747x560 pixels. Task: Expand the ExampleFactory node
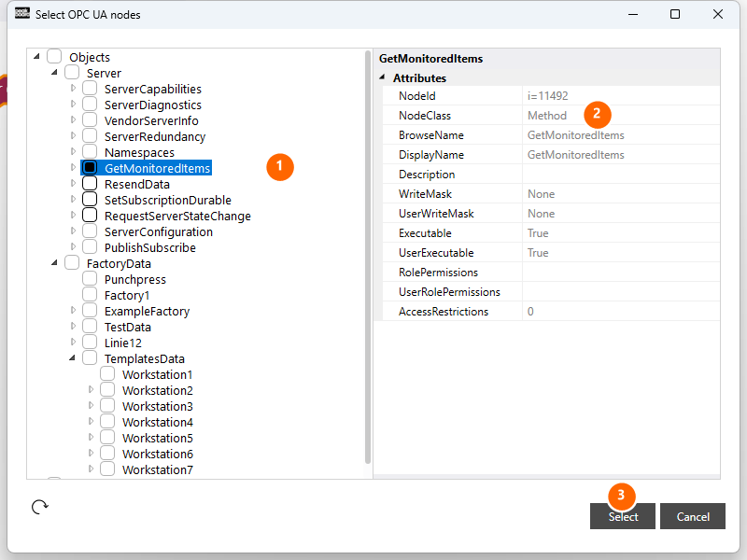[73, 311]
